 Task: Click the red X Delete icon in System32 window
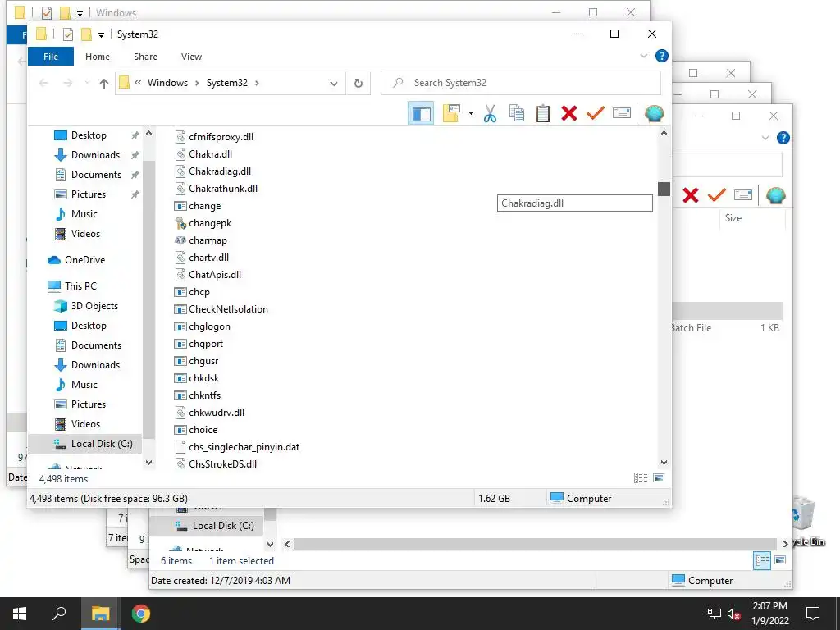pos(569,113)
